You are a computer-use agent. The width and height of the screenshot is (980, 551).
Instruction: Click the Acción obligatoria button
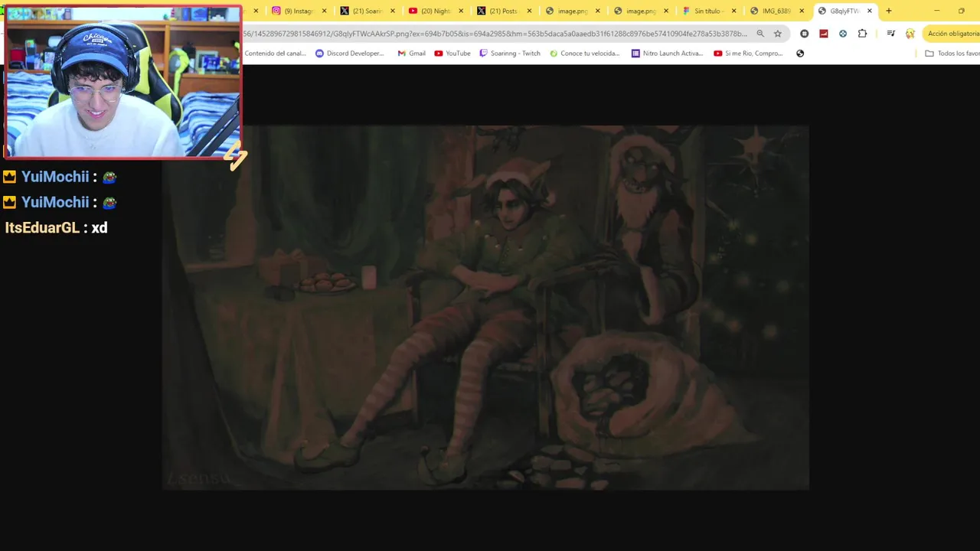tap(952, 34)
